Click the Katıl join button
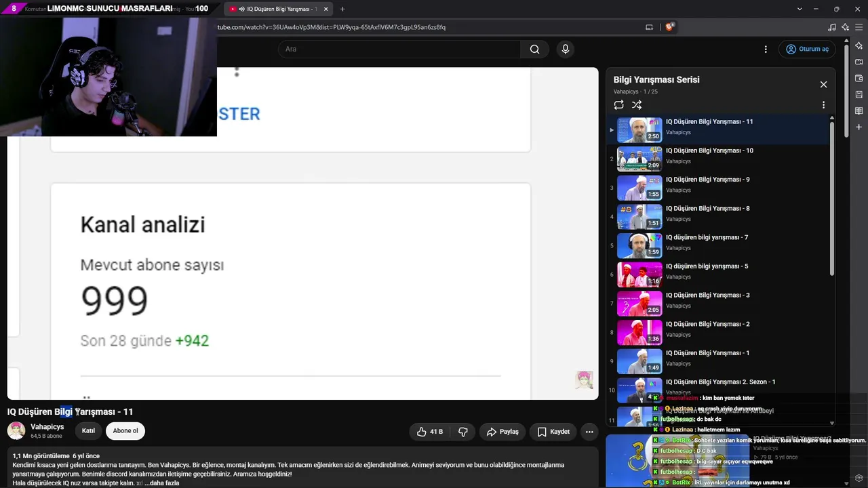The image size is (868, 488). pyautogui.click(x=88, y=431)
